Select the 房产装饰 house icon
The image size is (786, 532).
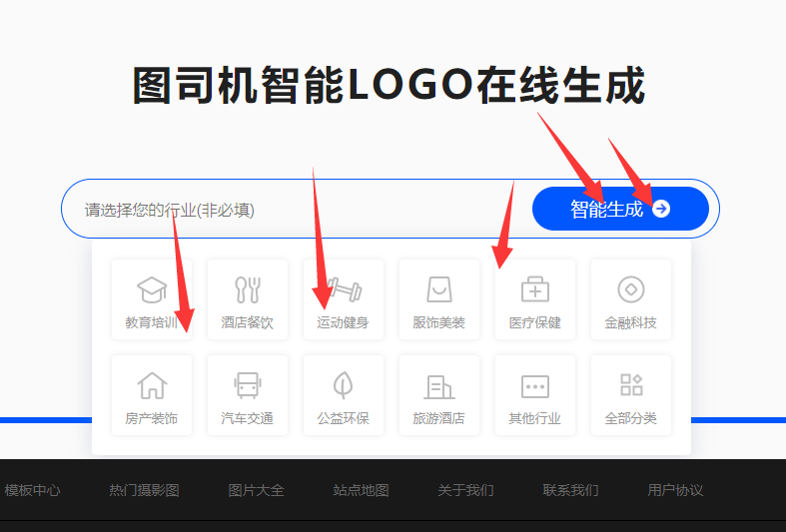click(152, 385)
